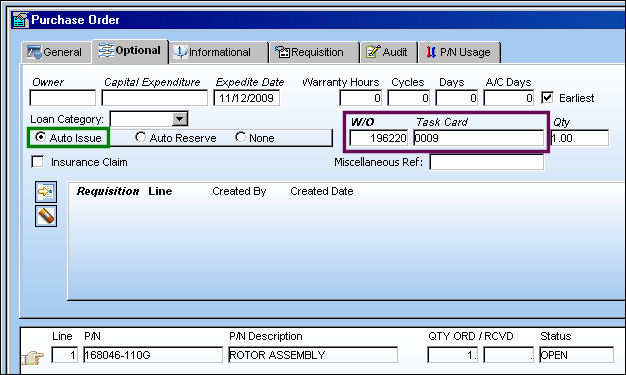Tick the Insurance Claim checkbox
Screen dimensions: 626x375
(38, 162)
